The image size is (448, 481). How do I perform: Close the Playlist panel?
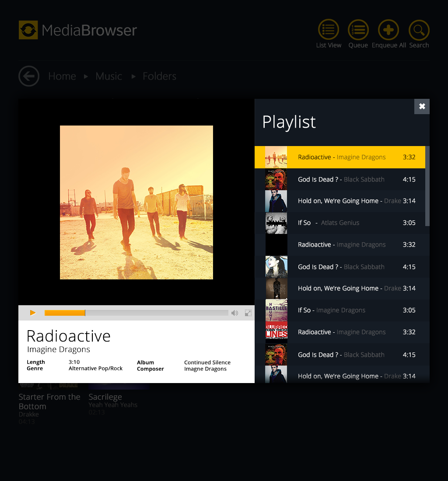point(422,106)
